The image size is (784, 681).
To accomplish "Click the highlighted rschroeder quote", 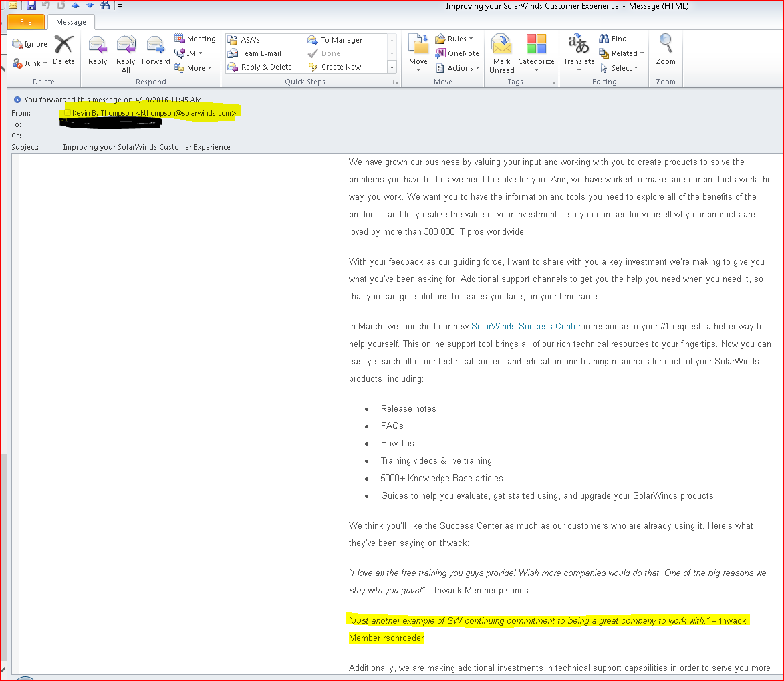I will point(547,629).
